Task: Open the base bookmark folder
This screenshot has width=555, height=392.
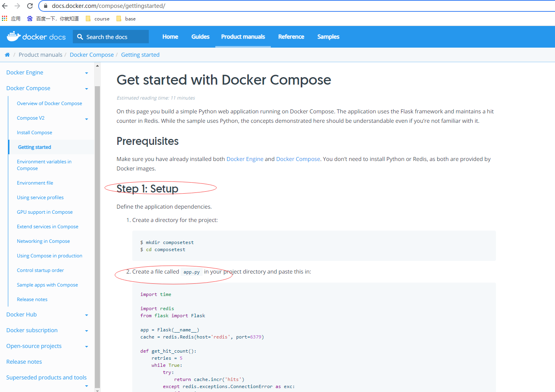Action: coord(126,18)
